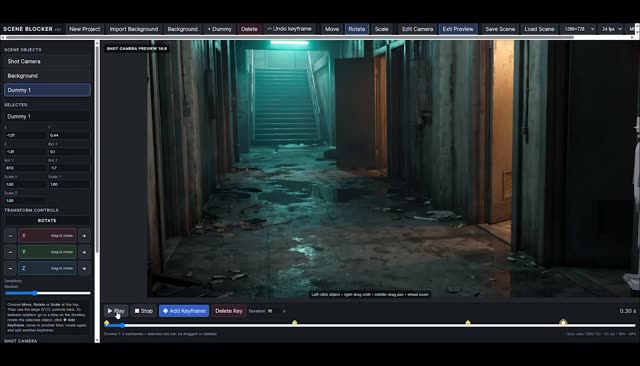Screen dimensions: 640x366
Task: Select Dummy 1 in scene objects list
Action: [x=47, y=90]
